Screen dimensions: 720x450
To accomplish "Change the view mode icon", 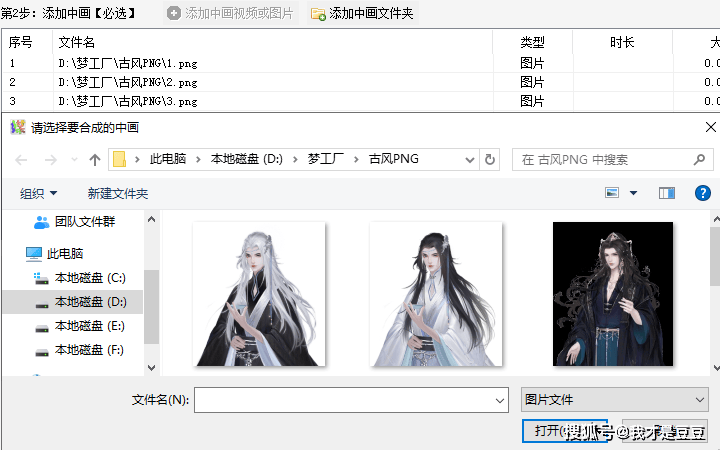I will (x=612, y=193).
